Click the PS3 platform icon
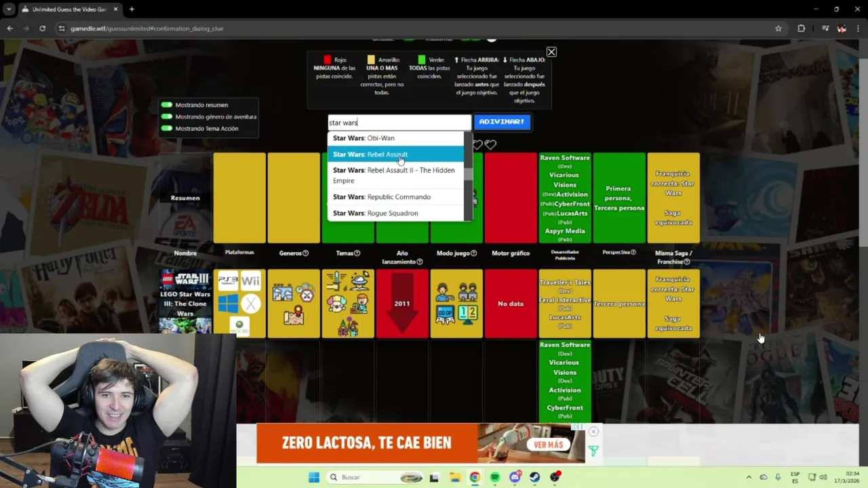Screen dimensions: 868x488 pos(228,281)
